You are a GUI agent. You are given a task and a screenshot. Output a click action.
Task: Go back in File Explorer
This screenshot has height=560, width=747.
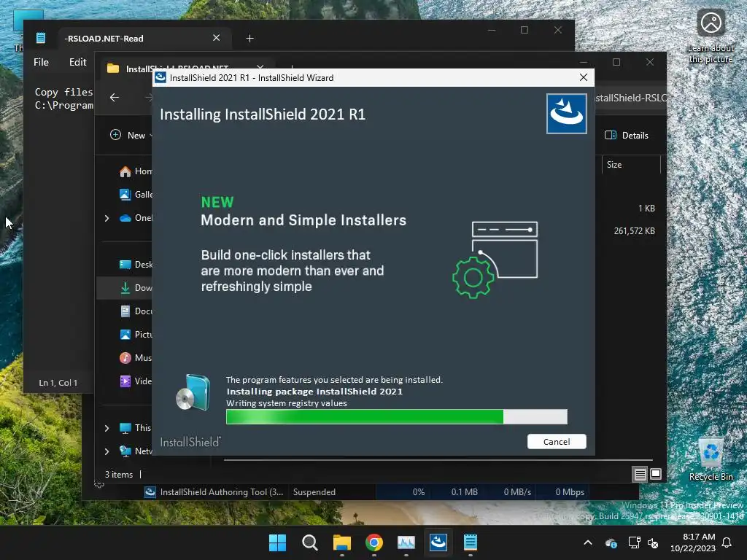(115, 98)
